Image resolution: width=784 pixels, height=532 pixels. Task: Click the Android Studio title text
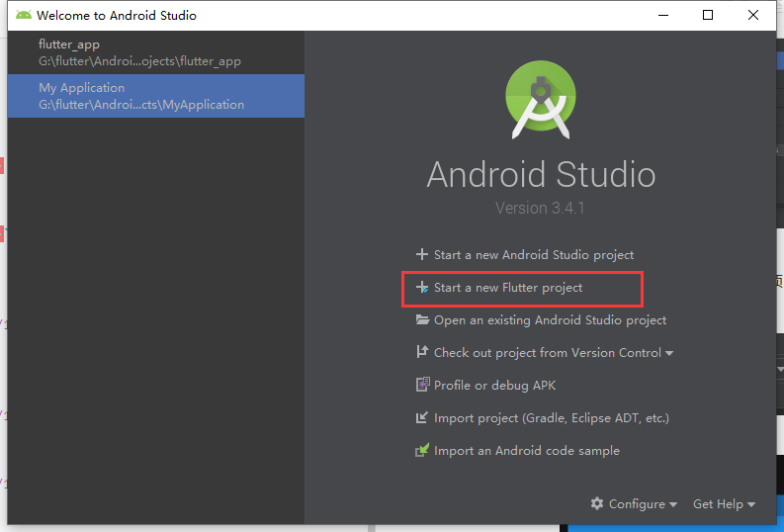541,174
